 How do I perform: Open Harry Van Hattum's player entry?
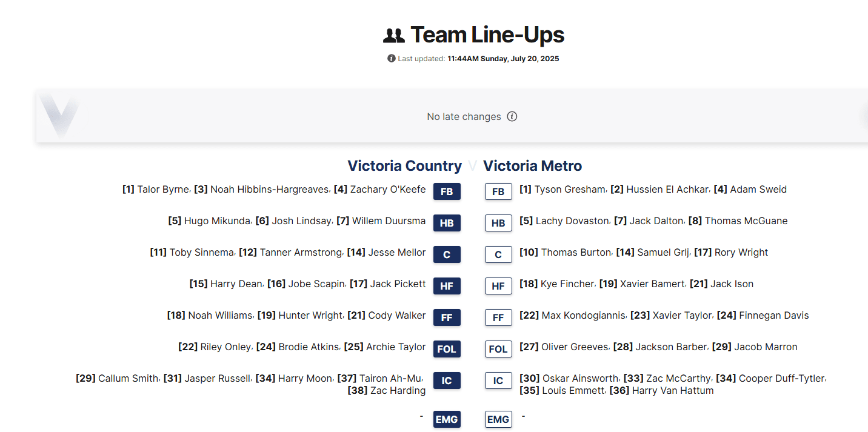(x=672, y=390)
